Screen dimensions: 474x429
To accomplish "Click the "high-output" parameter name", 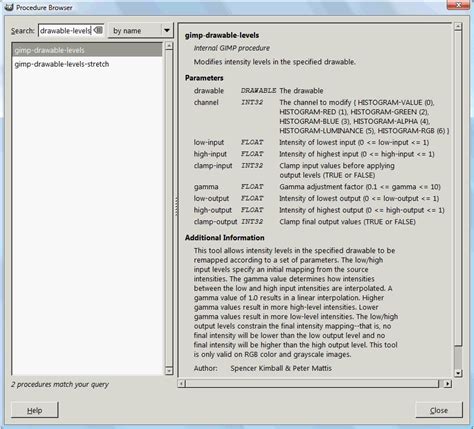I will tap(213, 210).
